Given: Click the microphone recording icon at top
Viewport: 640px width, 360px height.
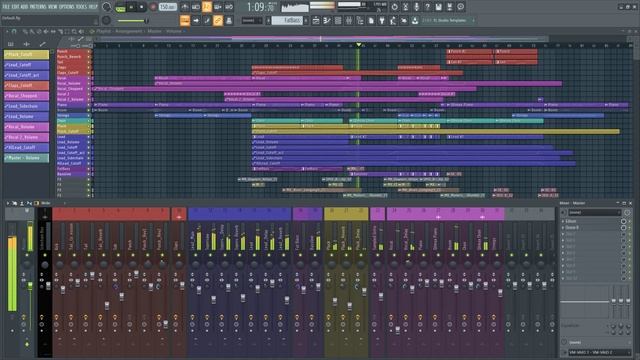Looking at the screenshot, I should pyautogui.click(x=416, y=7).
